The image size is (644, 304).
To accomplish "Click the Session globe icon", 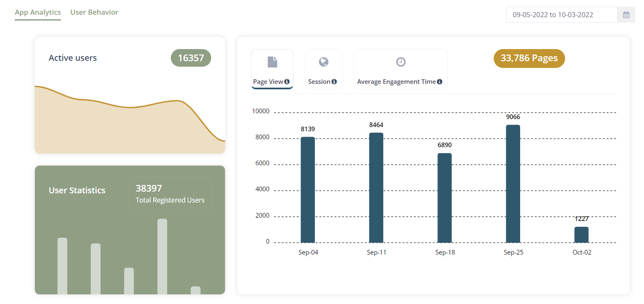I will pyautogui.click(x=324, y=62).
